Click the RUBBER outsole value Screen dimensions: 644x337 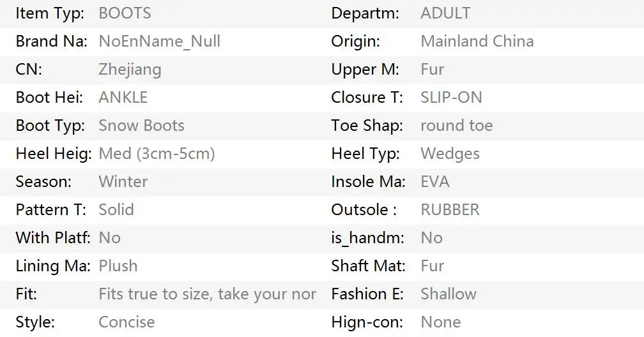tap(450, 210)
